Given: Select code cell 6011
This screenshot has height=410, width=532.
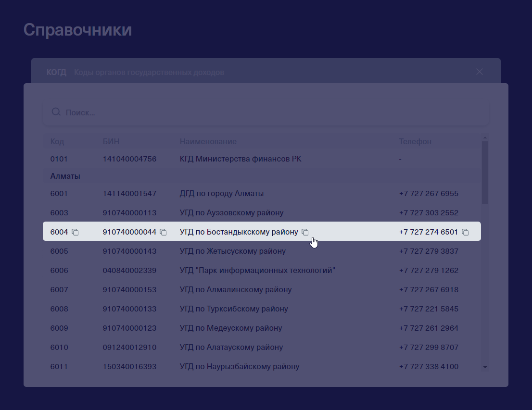Looking at the screenshot, I should click(59, 367).
